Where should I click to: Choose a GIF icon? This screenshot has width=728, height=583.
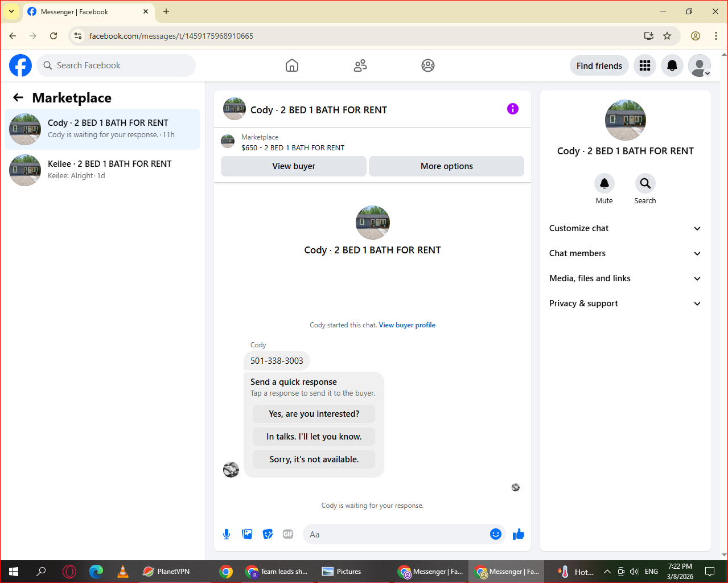(288, 534)
